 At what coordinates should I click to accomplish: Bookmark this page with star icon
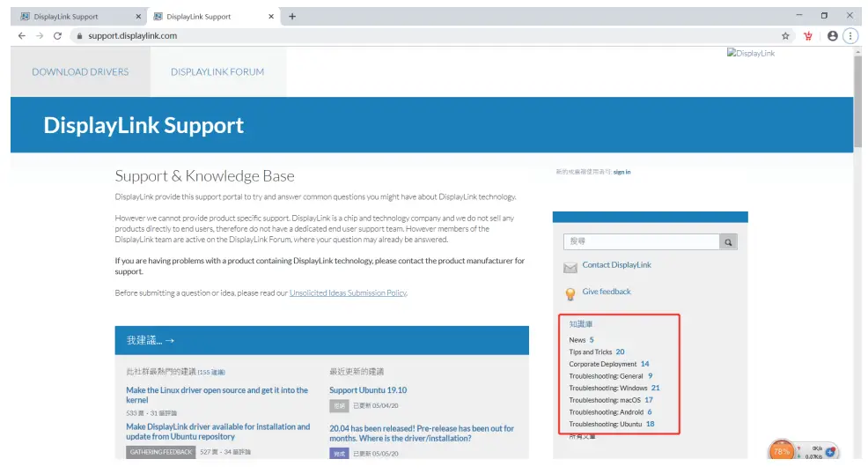[x=785, y=36]
